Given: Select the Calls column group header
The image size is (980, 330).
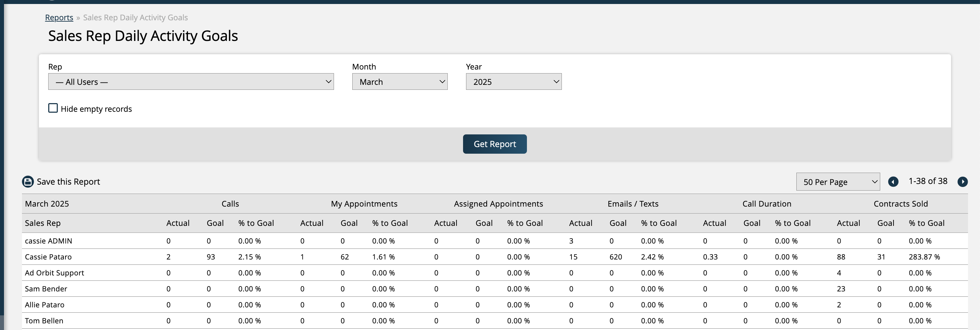Looking at the screenshot, I should pyautogui.click(x=230, y=204).
